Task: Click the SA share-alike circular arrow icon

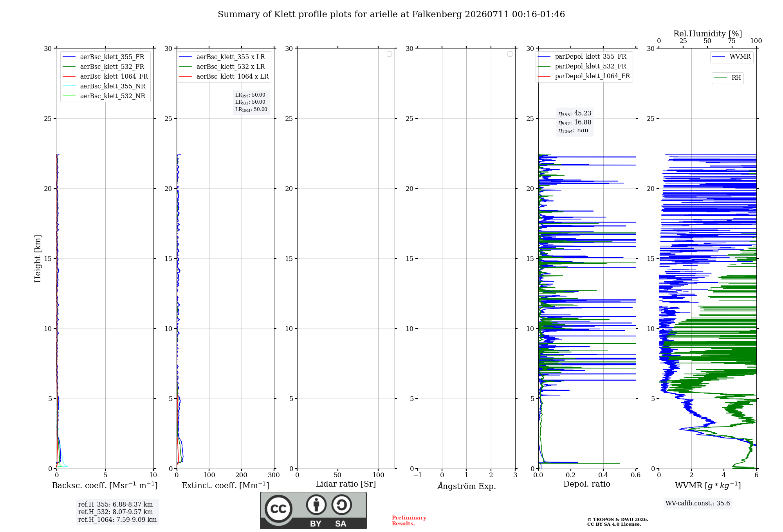Action: (x=341, y=505)
